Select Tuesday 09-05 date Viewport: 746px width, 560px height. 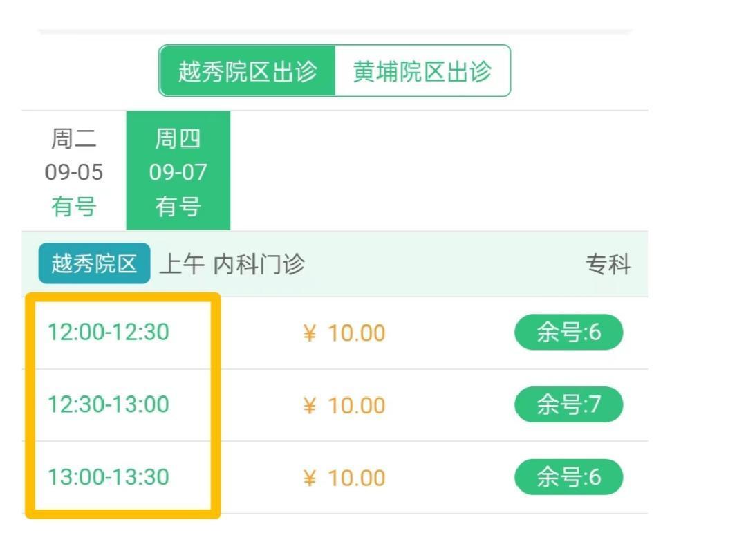tap(74, 171)
